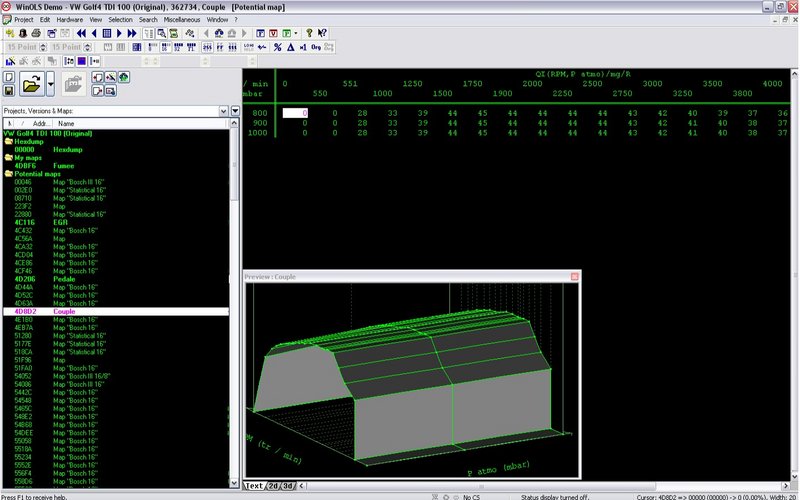Click the map editor vertical scrollbar up arrow
Viewport: 800px width, 500px height.
click(795, 73)
